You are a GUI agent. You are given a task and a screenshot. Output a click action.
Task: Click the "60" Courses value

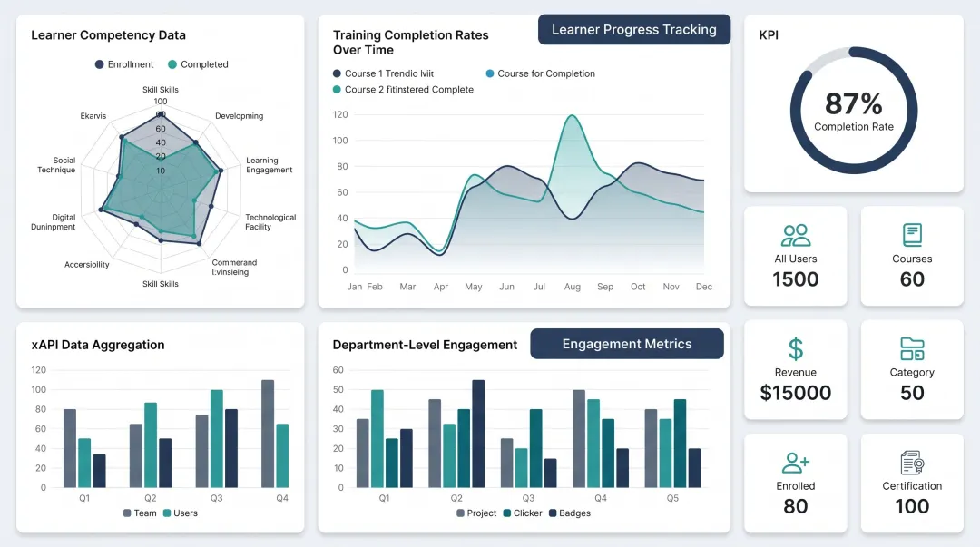[x=912, y=279]
